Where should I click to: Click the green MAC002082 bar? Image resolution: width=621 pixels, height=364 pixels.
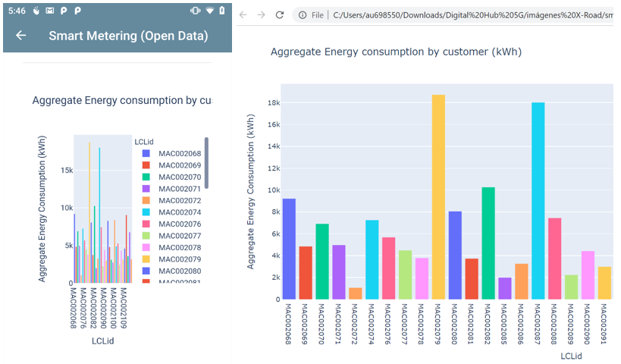488,243
